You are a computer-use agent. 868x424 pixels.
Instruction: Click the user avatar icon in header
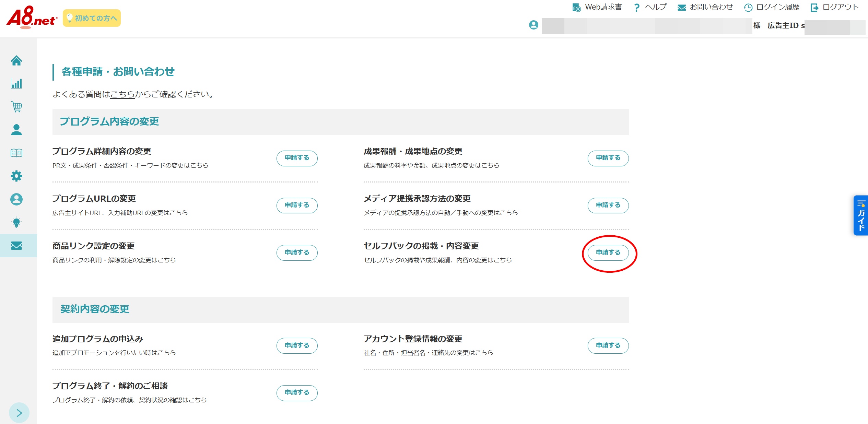click(x=533, y=25)
